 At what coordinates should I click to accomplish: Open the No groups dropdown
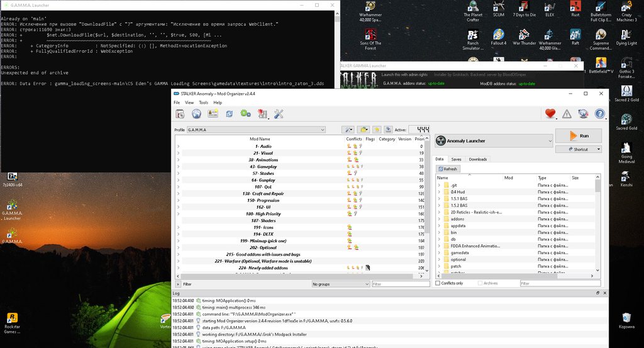pos(340,284)
